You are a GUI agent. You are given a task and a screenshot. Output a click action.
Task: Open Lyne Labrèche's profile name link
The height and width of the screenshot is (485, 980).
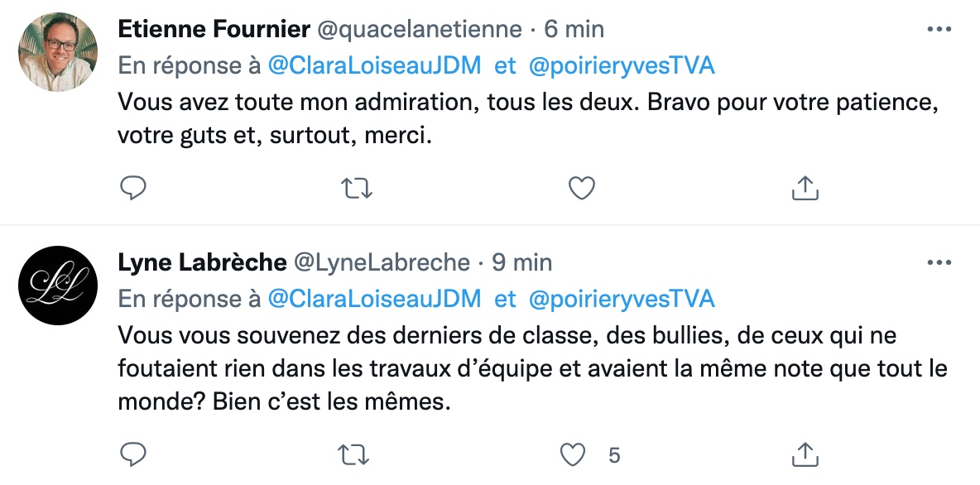pyautogui.click(x=202, y=262)
